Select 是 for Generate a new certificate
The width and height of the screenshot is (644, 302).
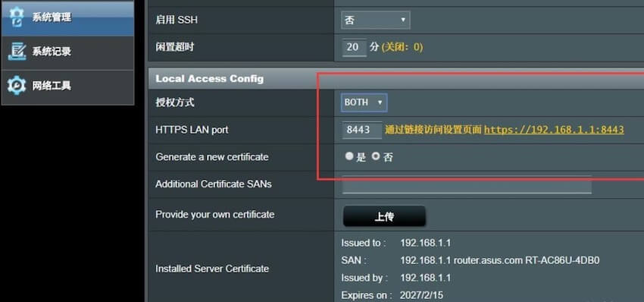[x=349, y=156]
